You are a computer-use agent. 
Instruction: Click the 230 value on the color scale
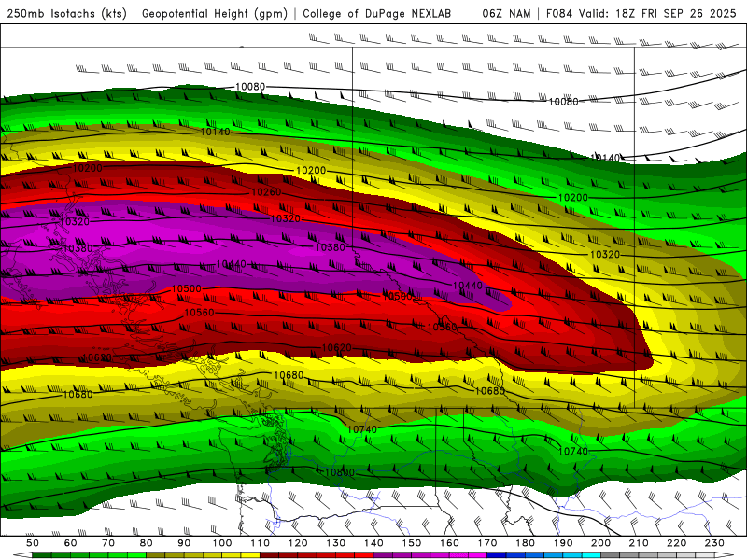[714, 543]
